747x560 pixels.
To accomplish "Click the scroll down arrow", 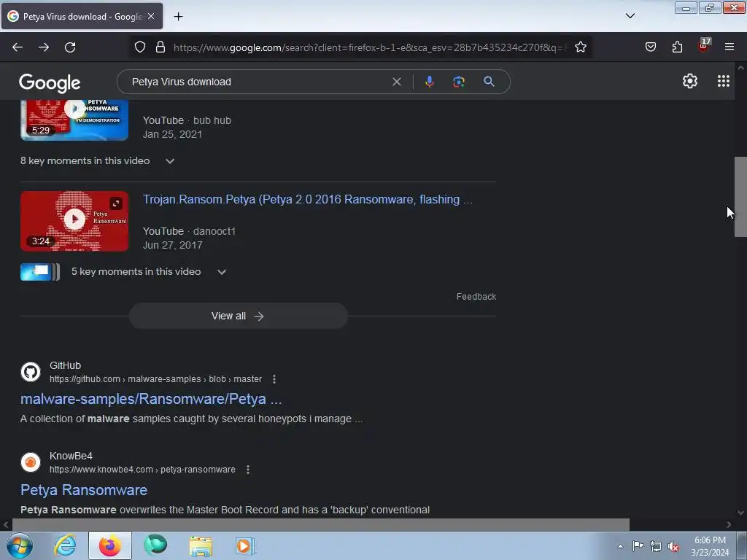I will coord(740,513).
